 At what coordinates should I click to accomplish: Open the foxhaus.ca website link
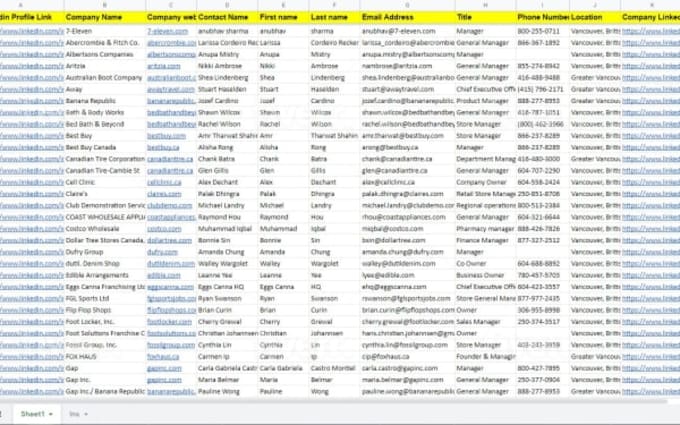point(163,356)
